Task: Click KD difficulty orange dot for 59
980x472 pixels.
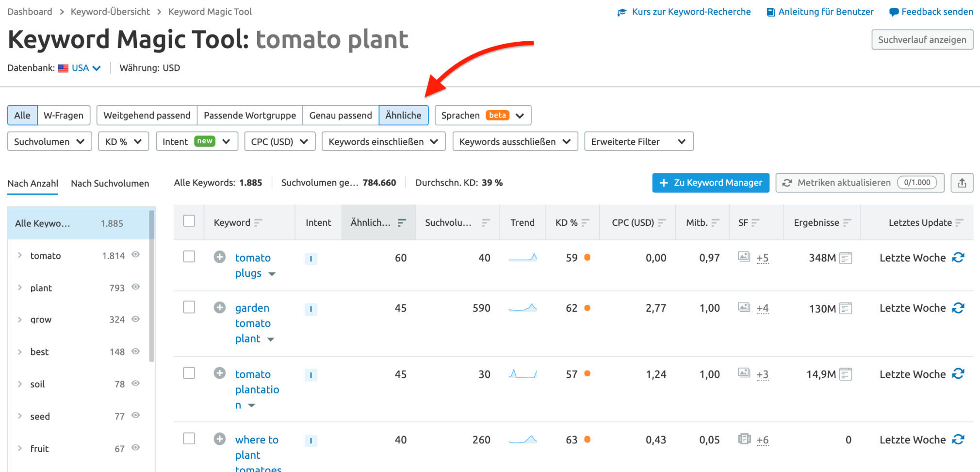Action: tap(588, 257)
